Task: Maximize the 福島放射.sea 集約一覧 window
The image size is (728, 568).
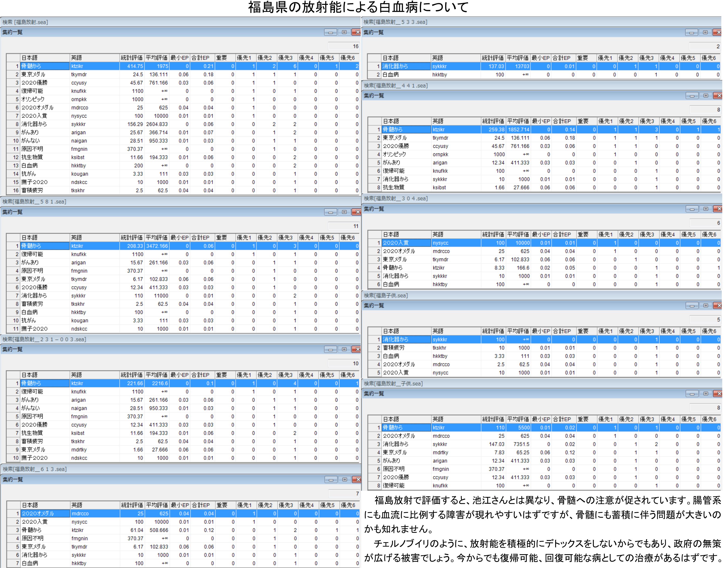Action: tap(344, 32)
